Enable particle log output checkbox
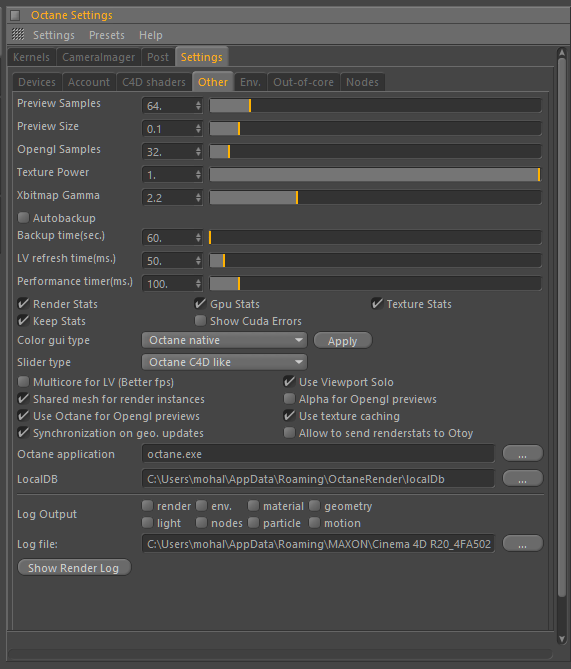This screenshot has height=669, width=571. tap(253, 523)
